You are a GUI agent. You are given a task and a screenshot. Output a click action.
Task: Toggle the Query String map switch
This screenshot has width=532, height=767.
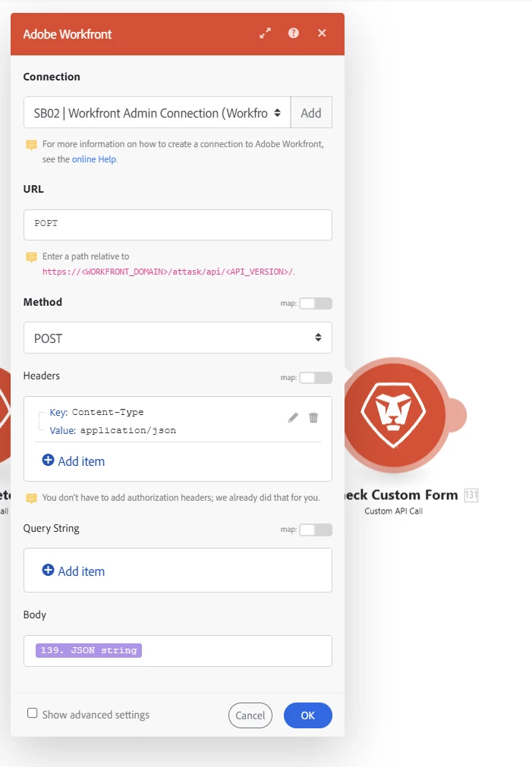[316, 530]
